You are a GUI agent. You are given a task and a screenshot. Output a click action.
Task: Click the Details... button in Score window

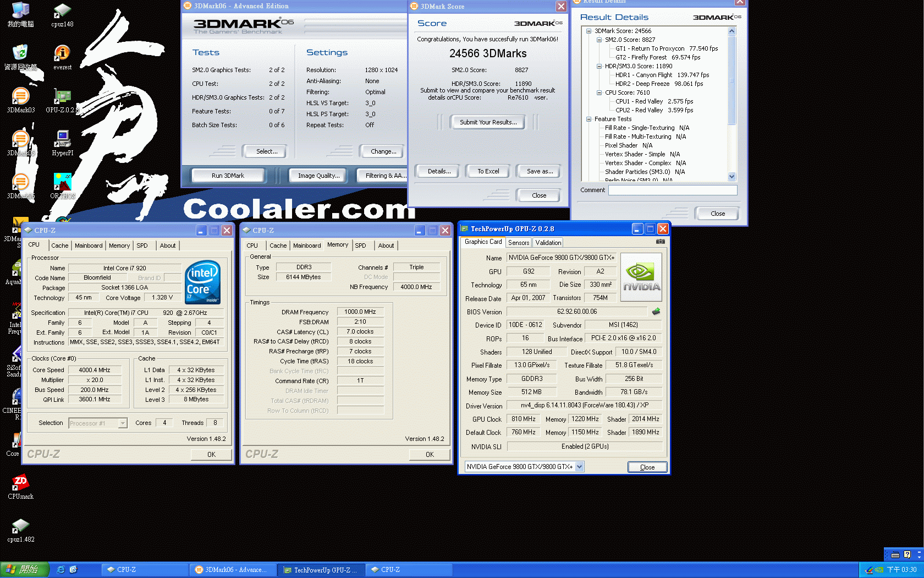click(x=439, y=171)
